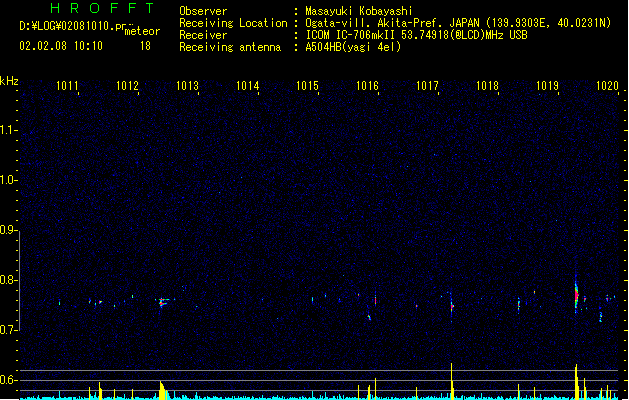
Task: Click the meteor echo just after 1017
Action: pyautogui.click(x=452, y=307)
